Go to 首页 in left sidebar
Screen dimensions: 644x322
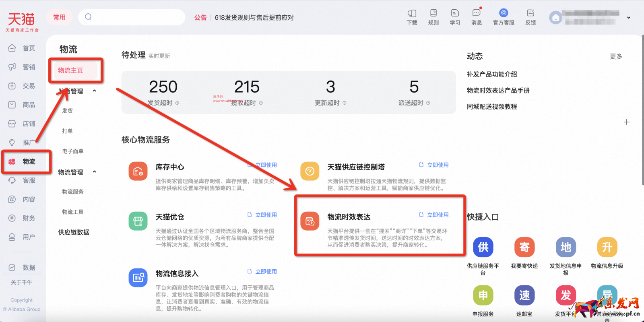(x=22, y=48)
